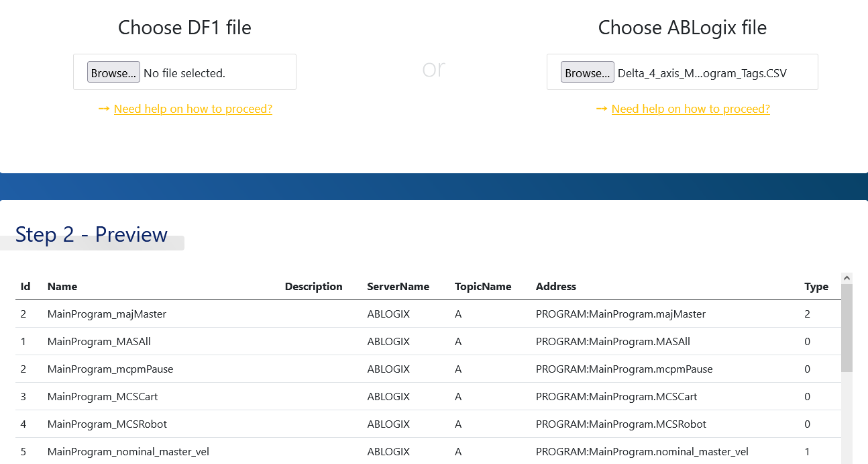Click Type value 2 in majMaster row
This screenshot has width=868, height=464.
pyautogui.click(x=808, y=314)
